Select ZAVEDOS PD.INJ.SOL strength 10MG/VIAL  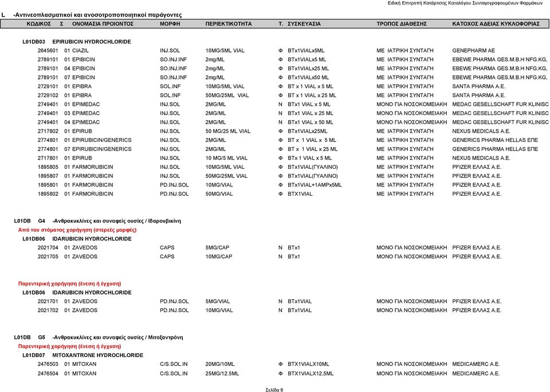tap(219, 310)
